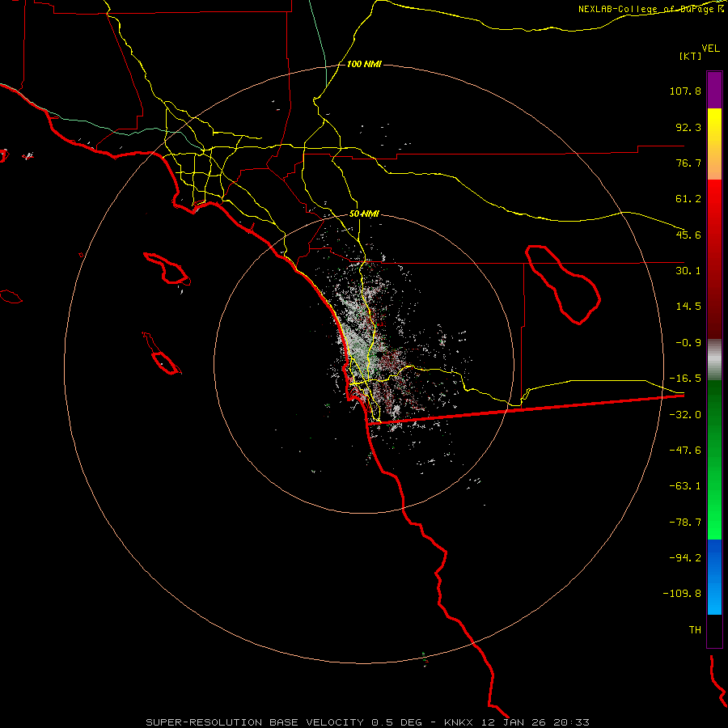728x728 pixels.
Task: Select the -63.1 scale value
Action: tap(685, 486)
